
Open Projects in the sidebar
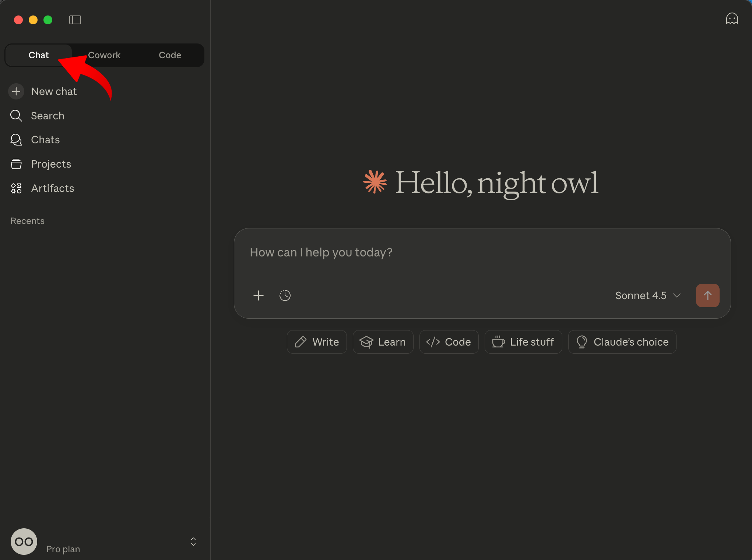pyautogui.click(x=51, y=164)
